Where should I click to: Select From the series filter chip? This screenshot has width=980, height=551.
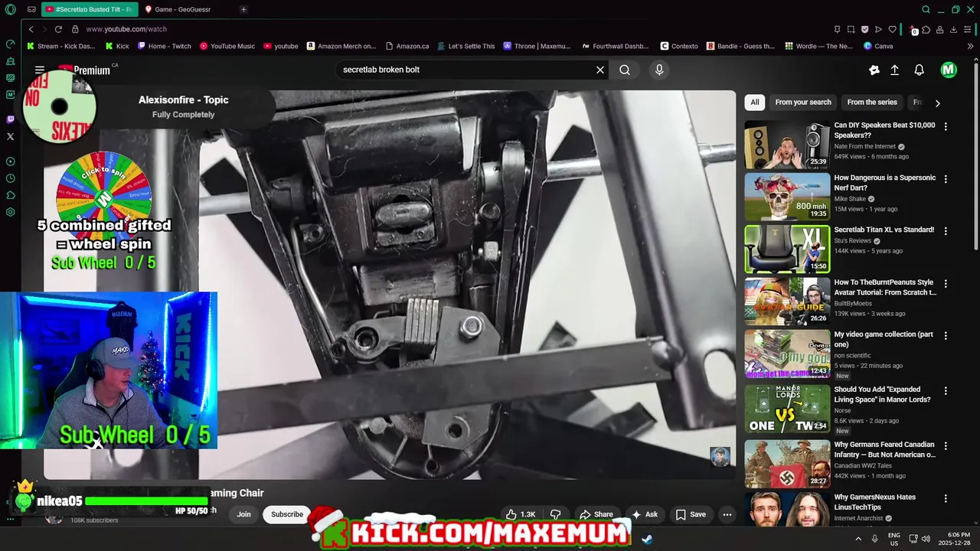(x=872, y=102)
